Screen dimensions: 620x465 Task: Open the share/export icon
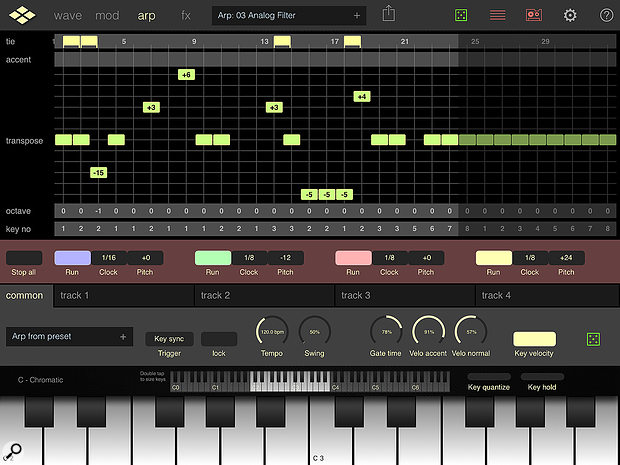[389, 14]
